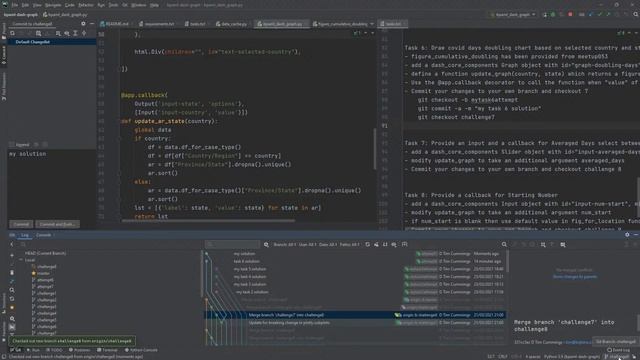Click refresh icon in Commit toolbar

pyautogui.click(x=13, y=33)
